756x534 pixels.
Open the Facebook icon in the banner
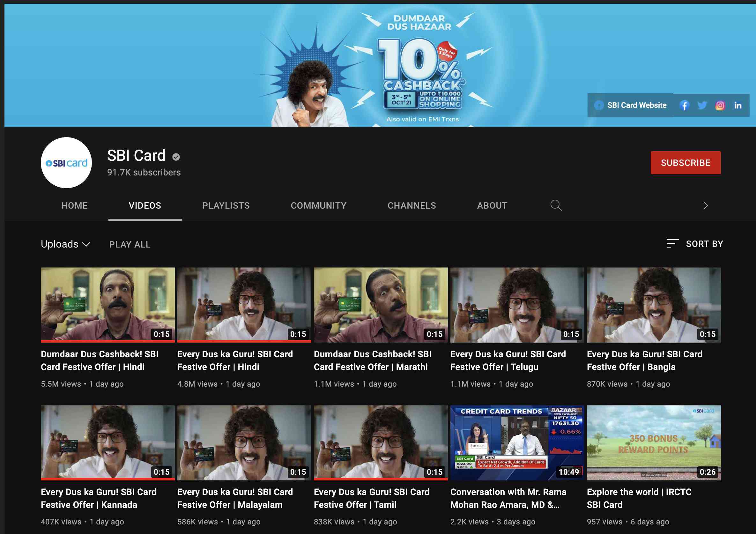tap(684, 105)
